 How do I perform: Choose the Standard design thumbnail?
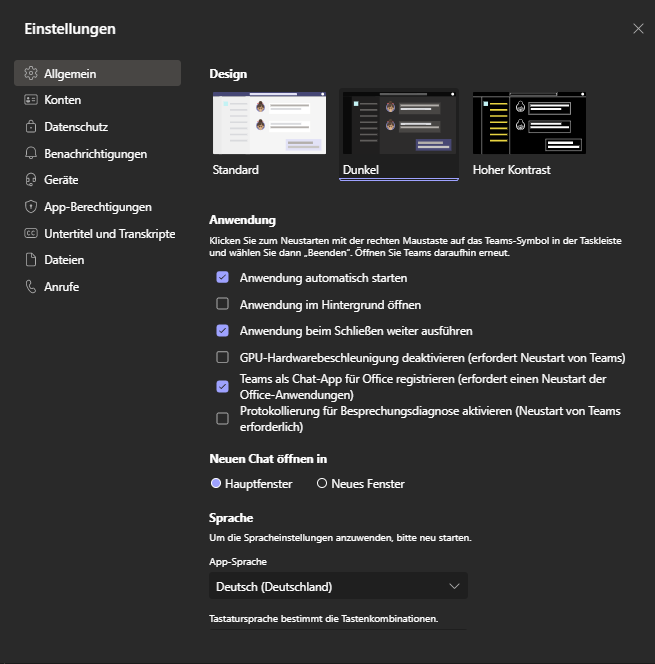(269, 123)
